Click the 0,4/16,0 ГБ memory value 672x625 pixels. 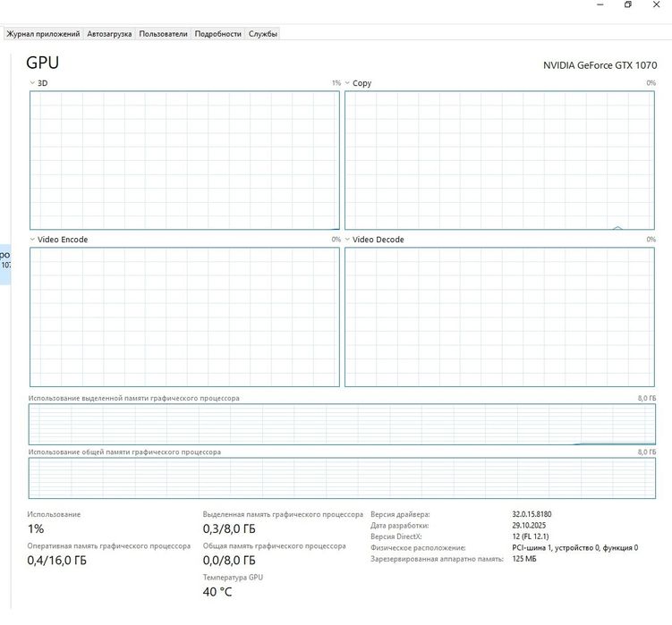point(56,561)
